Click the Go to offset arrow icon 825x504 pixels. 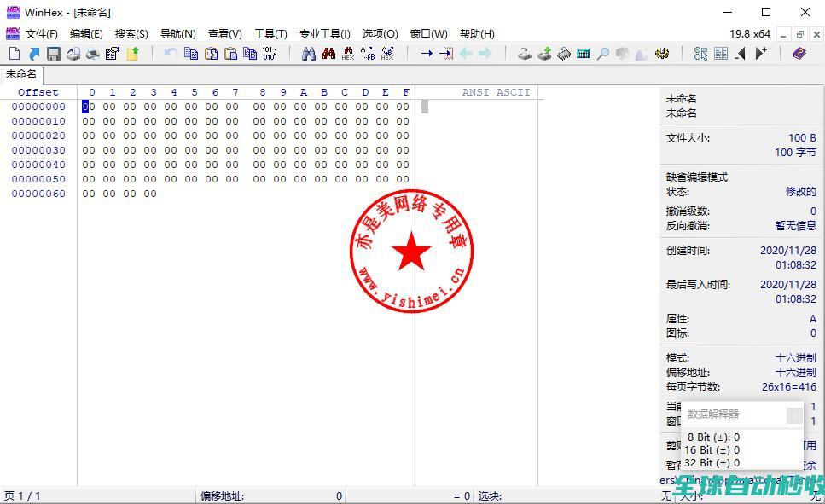(x=427, y=54)
